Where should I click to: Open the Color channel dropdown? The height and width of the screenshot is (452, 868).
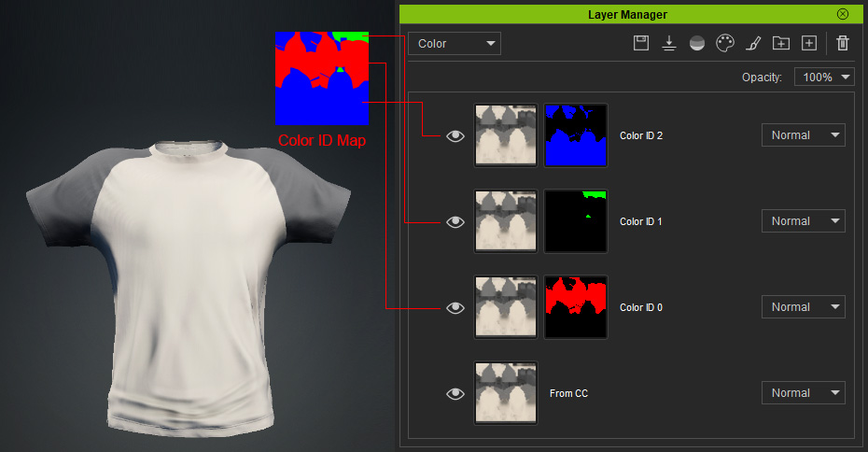pyautogui.click(x=455, y=44)
